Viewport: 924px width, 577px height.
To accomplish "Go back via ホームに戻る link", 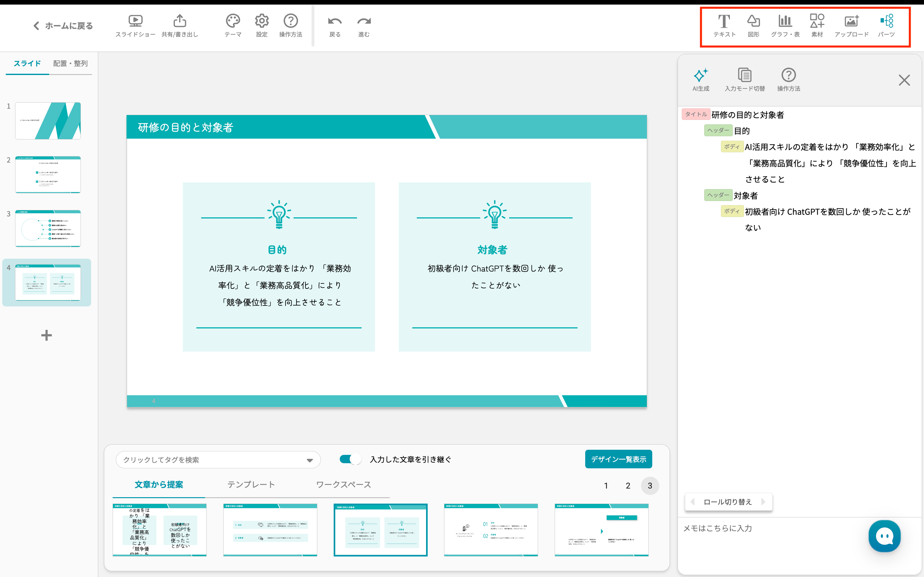I will coord(64,26).
